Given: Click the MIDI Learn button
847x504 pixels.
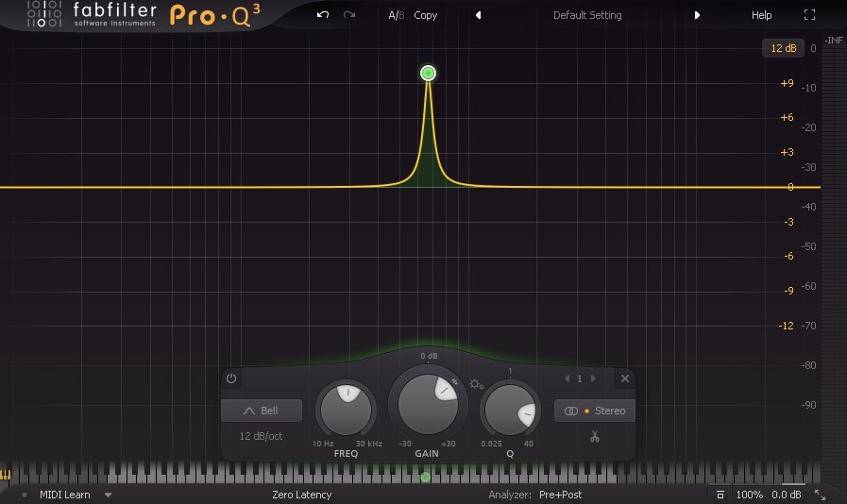Looking at the screenshot, I should (65, 495).
